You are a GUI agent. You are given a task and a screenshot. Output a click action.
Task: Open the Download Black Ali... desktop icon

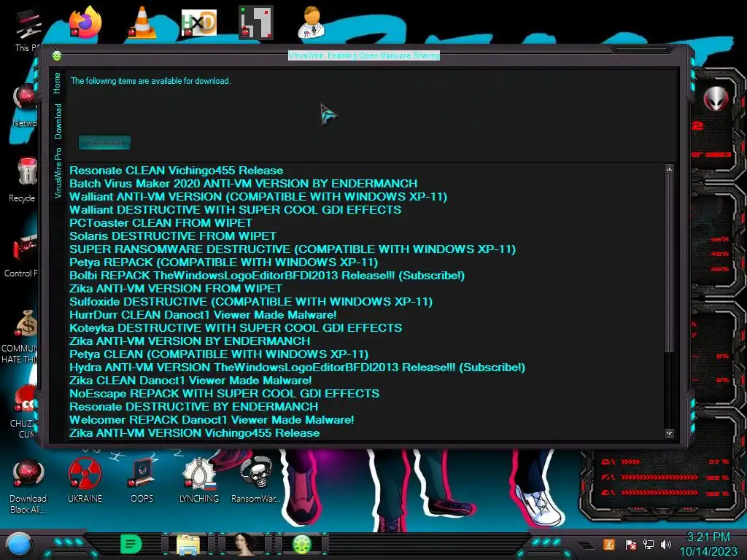[28, 486]
